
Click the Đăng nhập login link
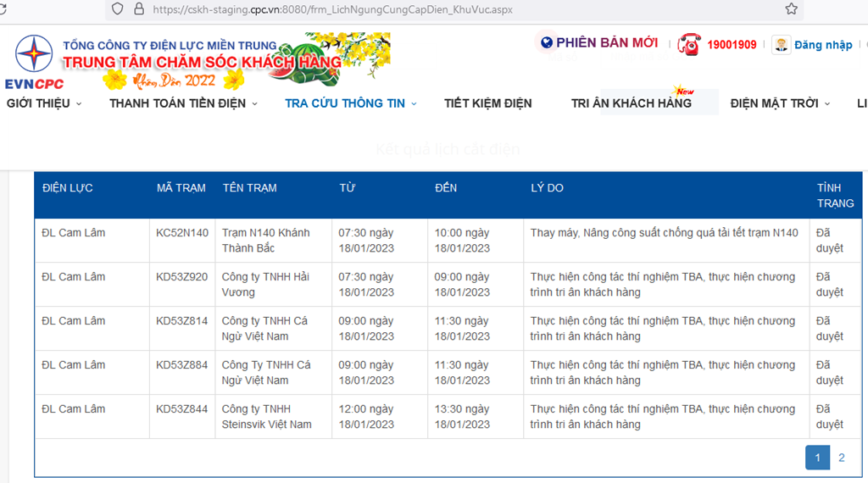tap(823, 45)
